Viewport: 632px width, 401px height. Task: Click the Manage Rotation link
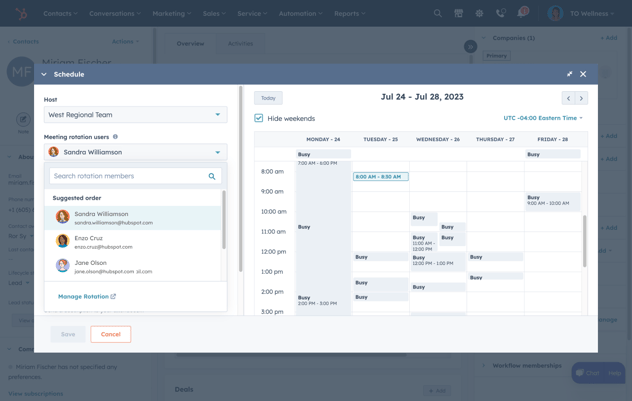pos(87,296)
